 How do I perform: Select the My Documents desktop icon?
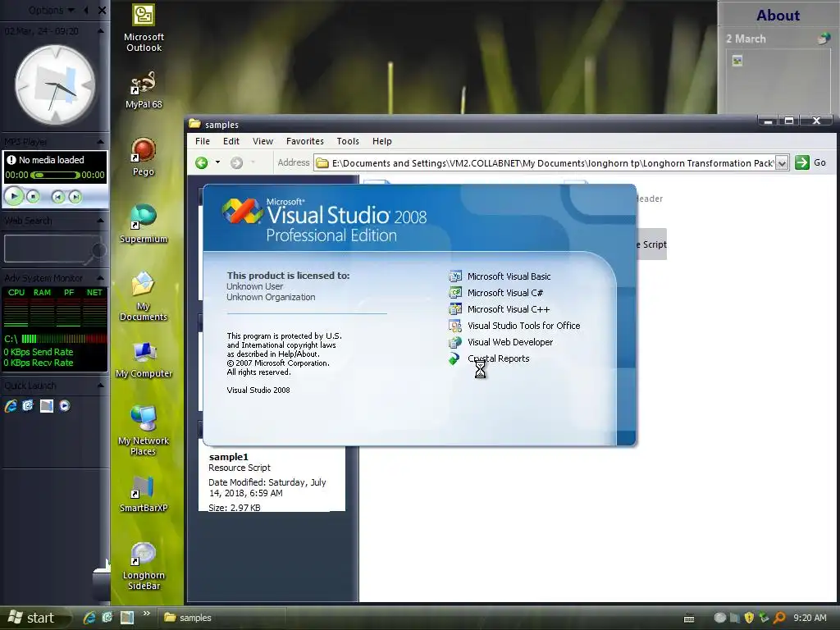click(x=144, y=296)
